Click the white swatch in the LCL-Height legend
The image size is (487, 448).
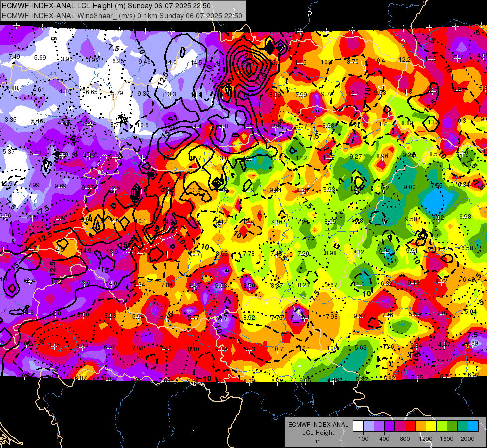tap(358, 426)
